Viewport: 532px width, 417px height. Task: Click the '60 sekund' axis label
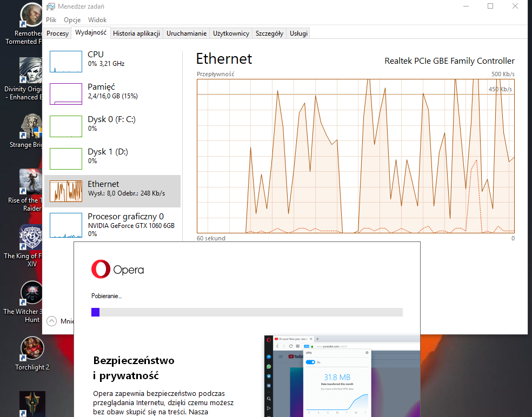tap(211, 238)
